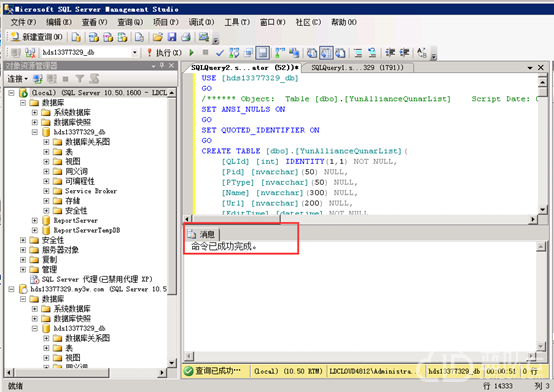
Task: Select the 存储 folder item
Action: click(73, 201)
